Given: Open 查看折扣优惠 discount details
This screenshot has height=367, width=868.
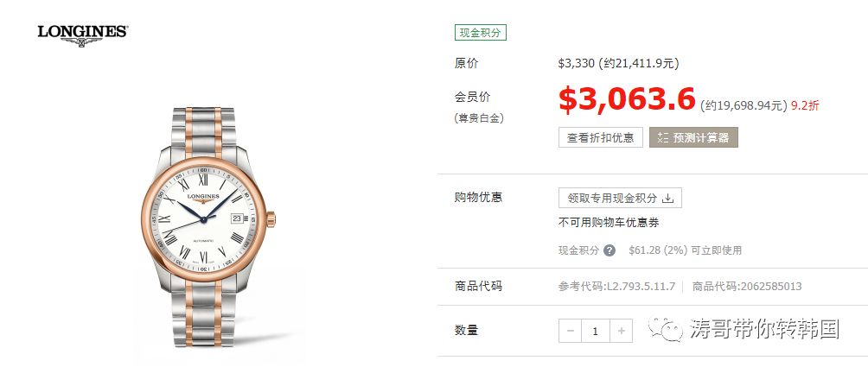Looking at the screenshot, I should pos(601,137).
